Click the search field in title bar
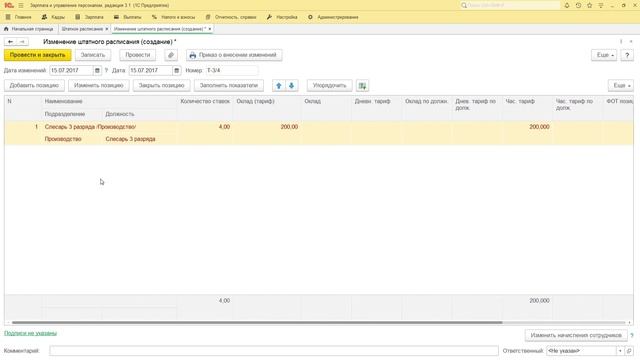 (x=510, y=5)
